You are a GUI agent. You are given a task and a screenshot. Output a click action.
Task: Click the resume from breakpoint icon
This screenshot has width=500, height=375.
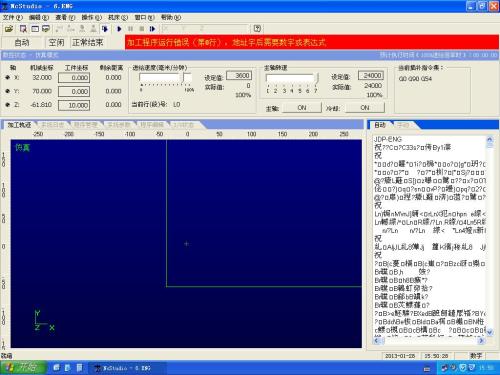coord(152,29)
